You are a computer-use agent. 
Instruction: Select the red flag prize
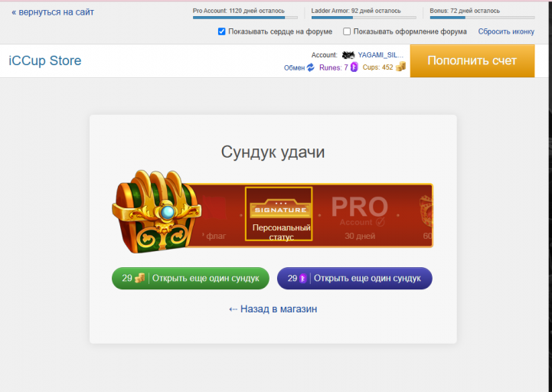coord(214,217)
